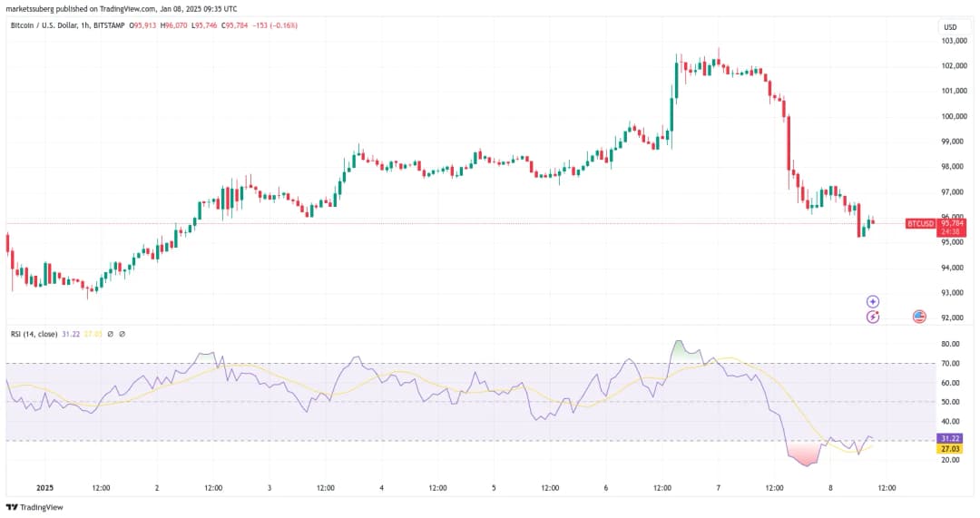Click the second ∅ symbol after RSI values
980x518 pixels.
[122, 335]
